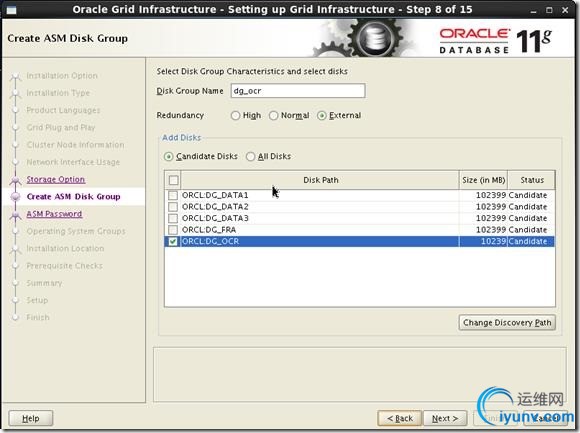Sort by Disk Path column header
Screen dimensions: 580x433
click(x=320, y=180)
